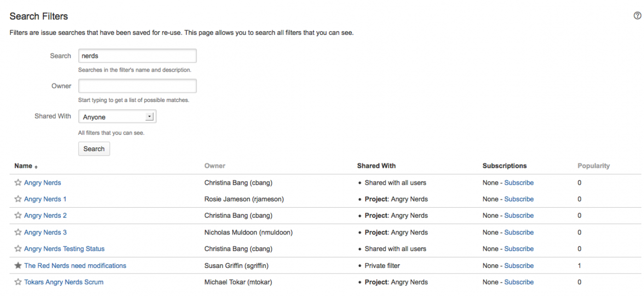Image resolution: width=644 pixels, height=296 pixels.
Task: Toggle favourite star for Tokars Angry Nerds Scrum
Action: [x=18, y=282]
